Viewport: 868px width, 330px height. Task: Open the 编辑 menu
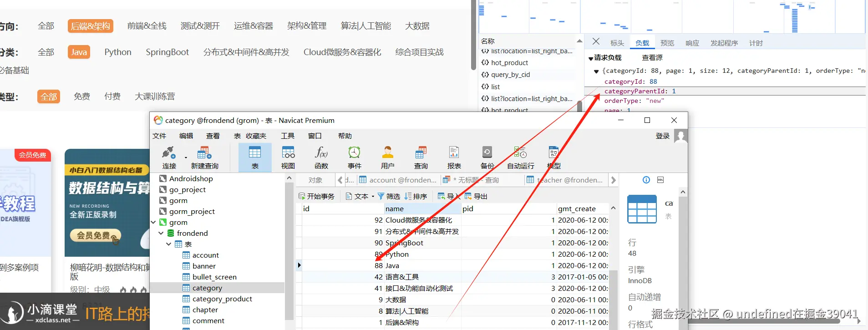pos(186,136)
